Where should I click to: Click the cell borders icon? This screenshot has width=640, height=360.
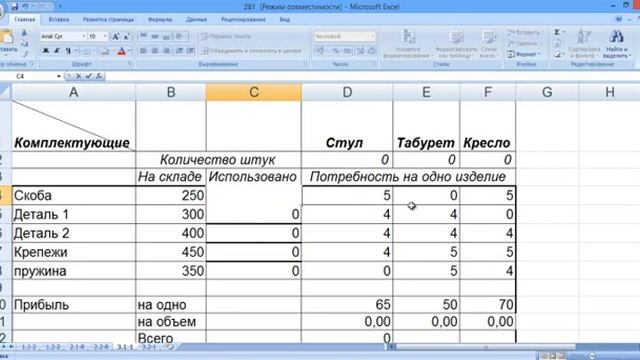[x=87, y=51]
